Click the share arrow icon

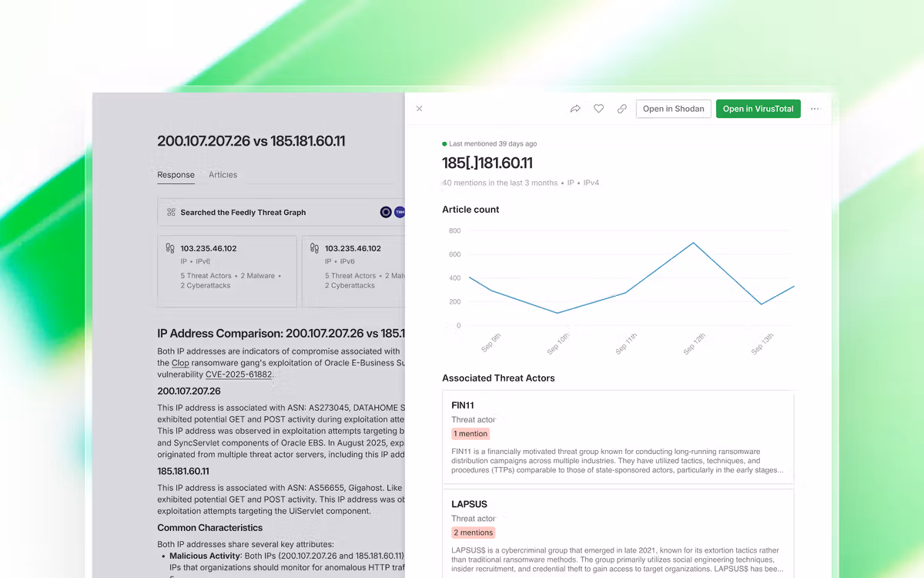pyautogui.click(x=575, y=109)
